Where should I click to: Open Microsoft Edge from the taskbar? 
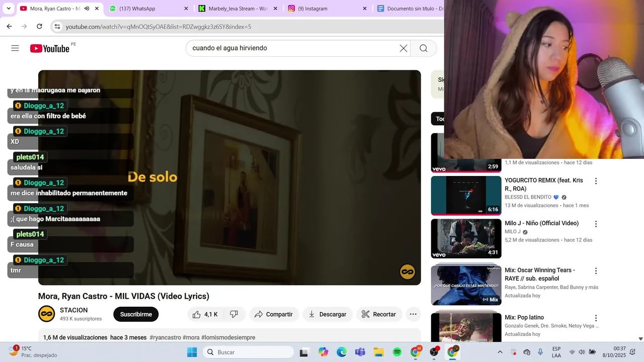342,352
